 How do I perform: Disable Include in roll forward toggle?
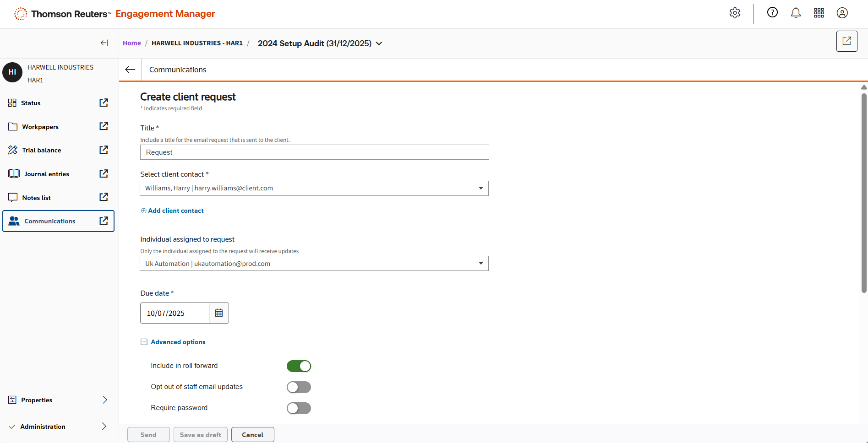pos(299,366)
